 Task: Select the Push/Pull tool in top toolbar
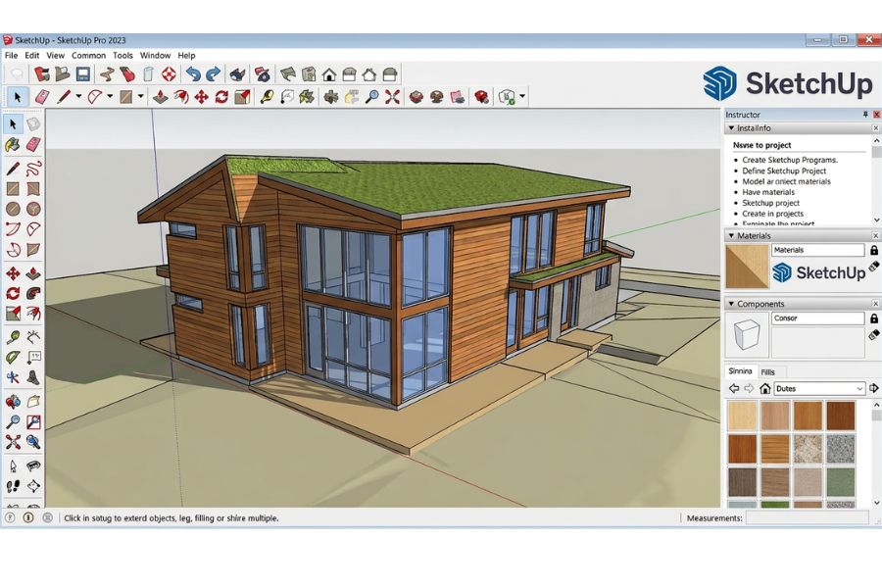(x=161, y=97)
